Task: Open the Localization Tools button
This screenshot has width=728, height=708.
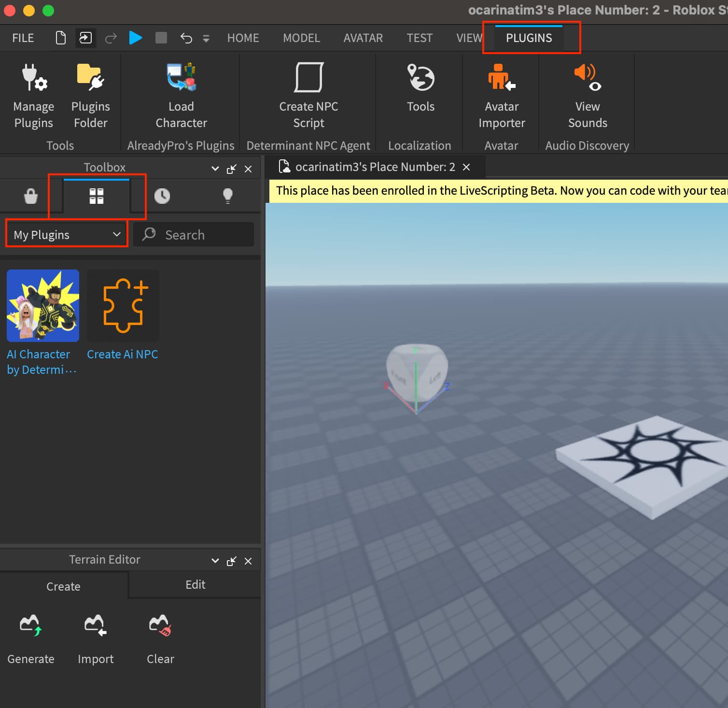Action: point(420,87)
